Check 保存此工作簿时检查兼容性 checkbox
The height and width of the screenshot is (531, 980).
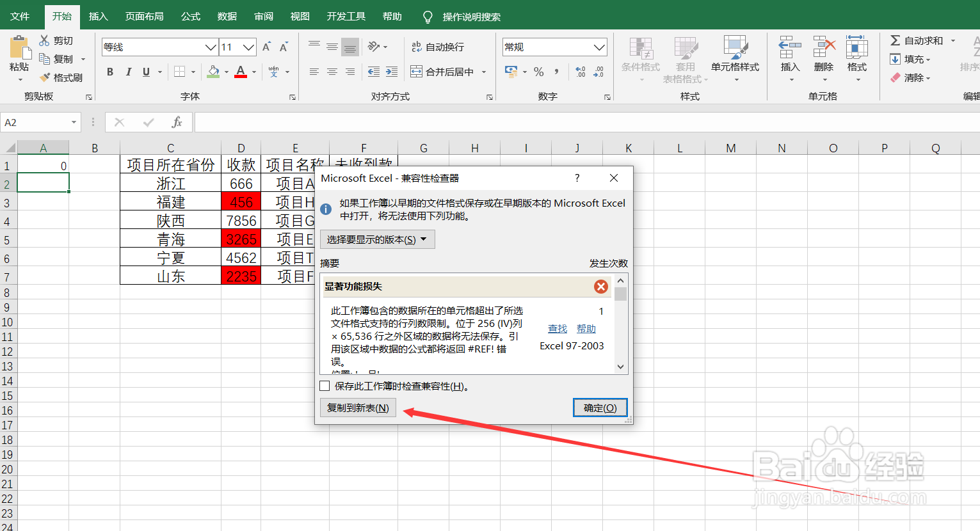click(325, 386)
